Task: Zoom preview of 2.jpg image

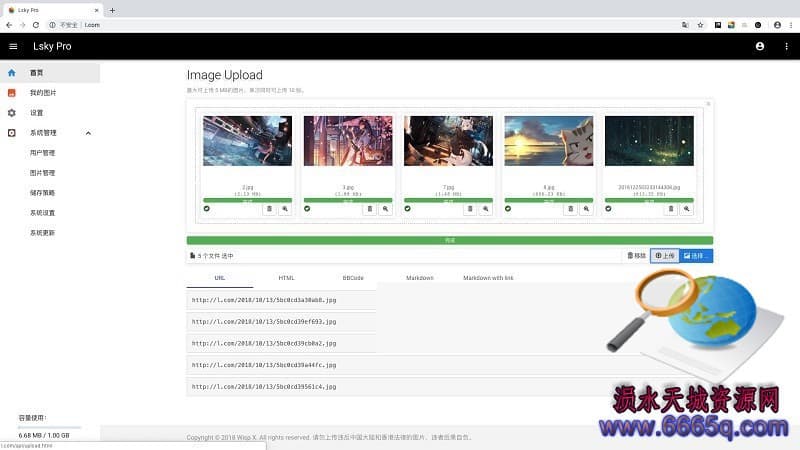Action: click(x=285, y=209)
